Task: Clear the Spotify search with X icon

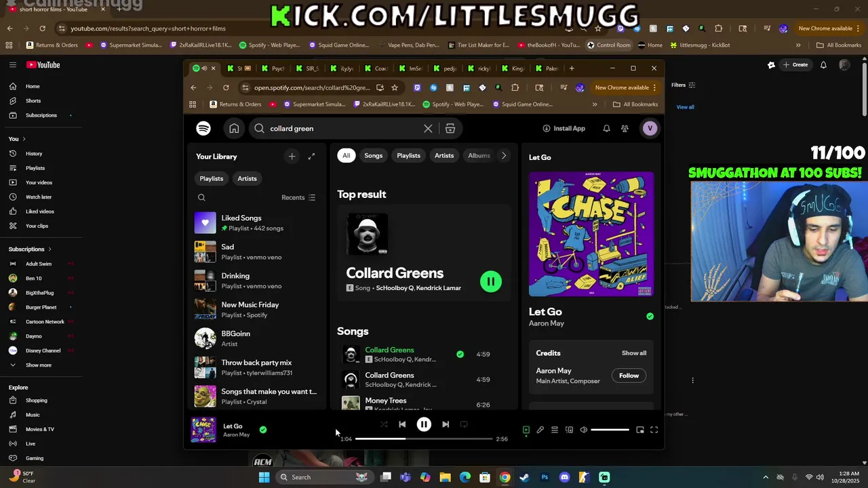Action: [428, 128]
